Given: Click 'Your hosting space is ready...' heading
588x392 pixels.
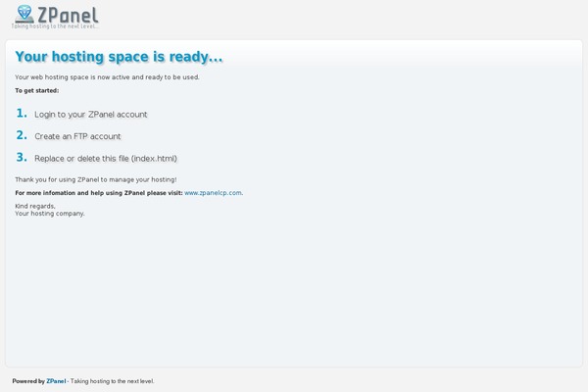Looking at the screenshot, I should point(119,57).
